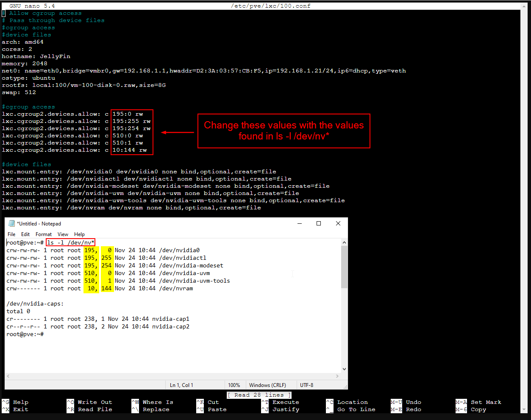Click UTF-8 encoding in Notepad status bar
The width and height of the screenshot is (531, 420).
click(306, 385)
